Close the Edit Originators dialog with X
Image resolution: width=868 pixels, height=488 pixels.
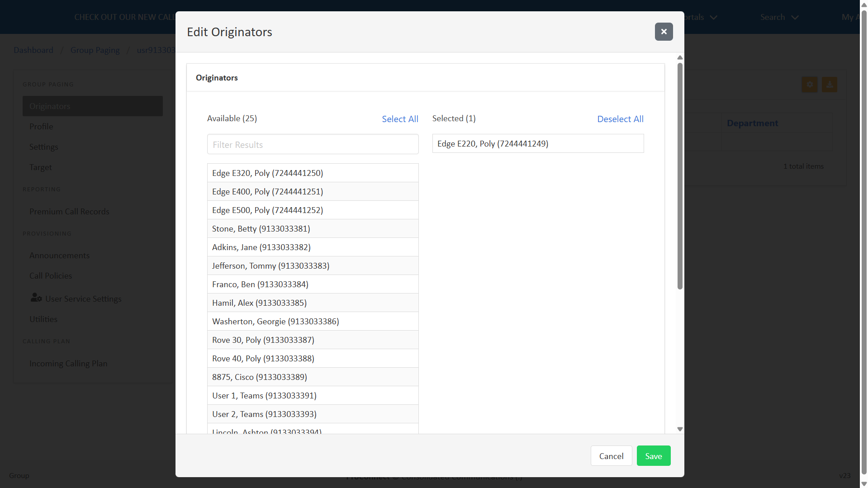664,32
